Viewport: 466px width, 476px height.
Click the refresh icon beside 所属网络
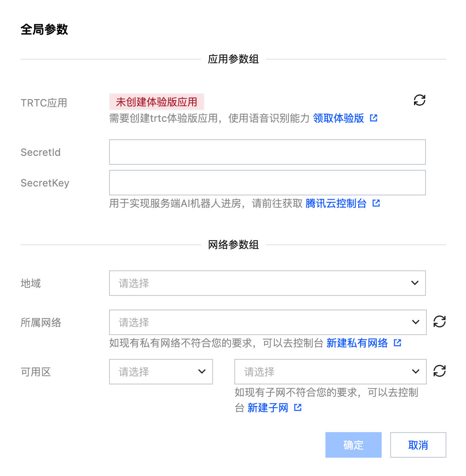point(440,321)
